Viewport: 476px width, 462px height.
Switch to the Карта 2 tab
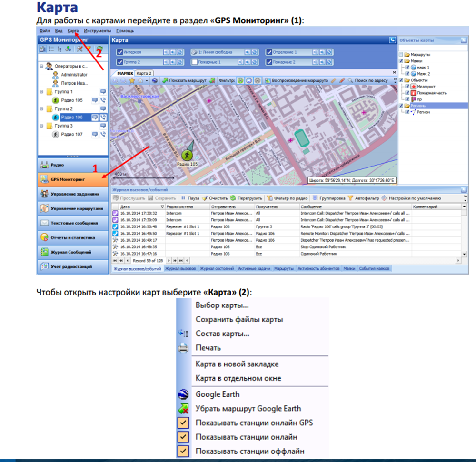(144, 73)
